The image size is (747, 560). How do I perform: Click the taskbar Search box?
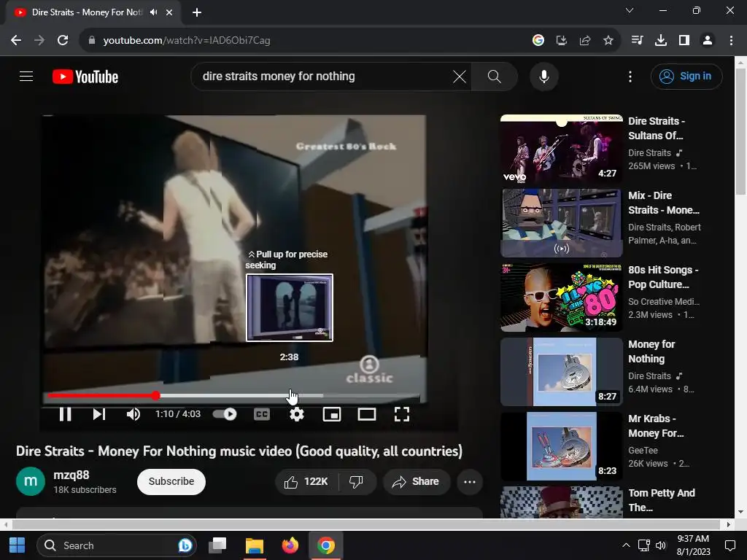(x=117, y=545)
